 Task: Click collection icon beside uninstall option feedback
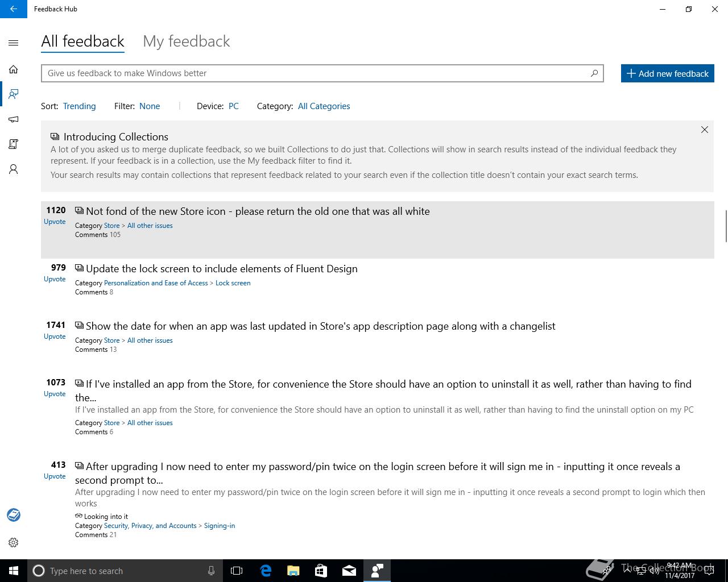coord(79,384)
